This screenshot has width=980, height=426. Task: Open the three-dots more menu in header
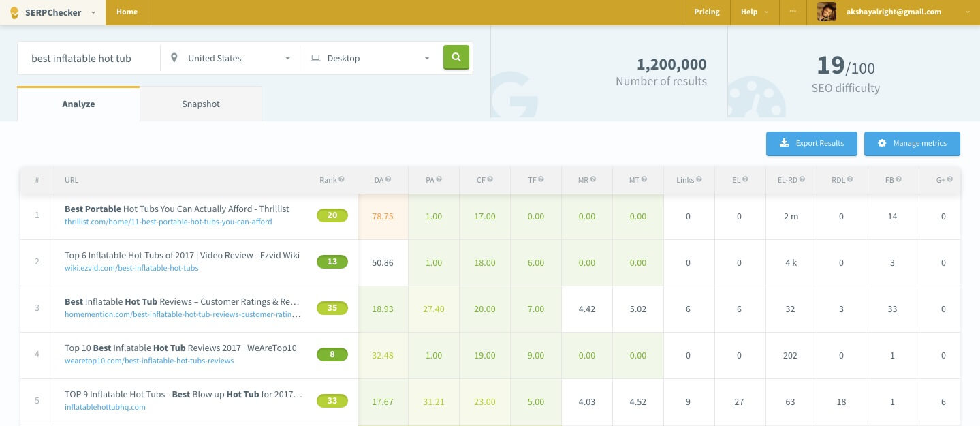[x=793, y=12]
